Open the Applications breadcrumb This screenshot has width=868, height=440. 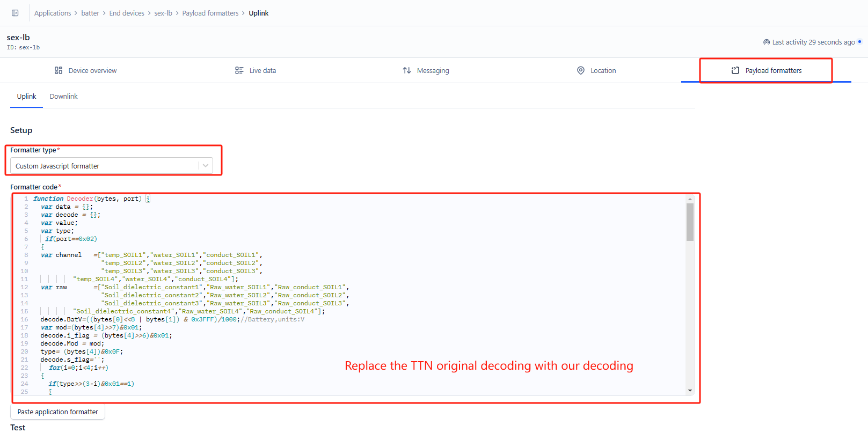[x=53, y=13]
